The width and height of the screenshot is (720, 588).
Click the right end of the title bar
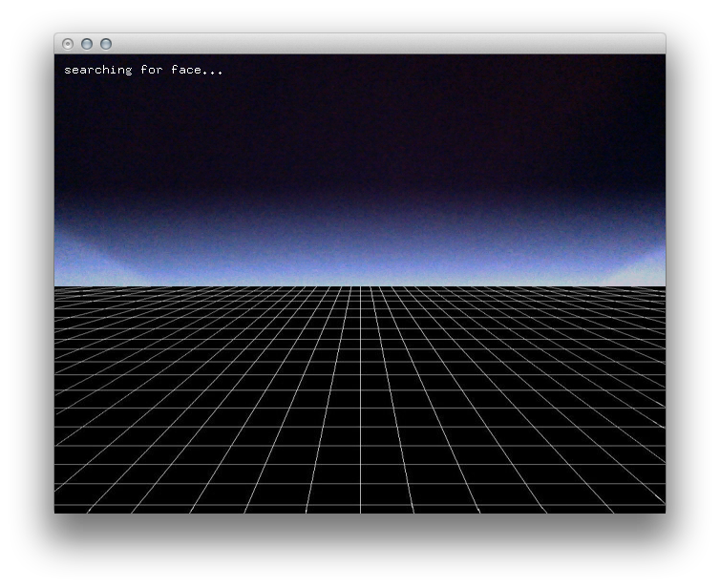(649, 44)
